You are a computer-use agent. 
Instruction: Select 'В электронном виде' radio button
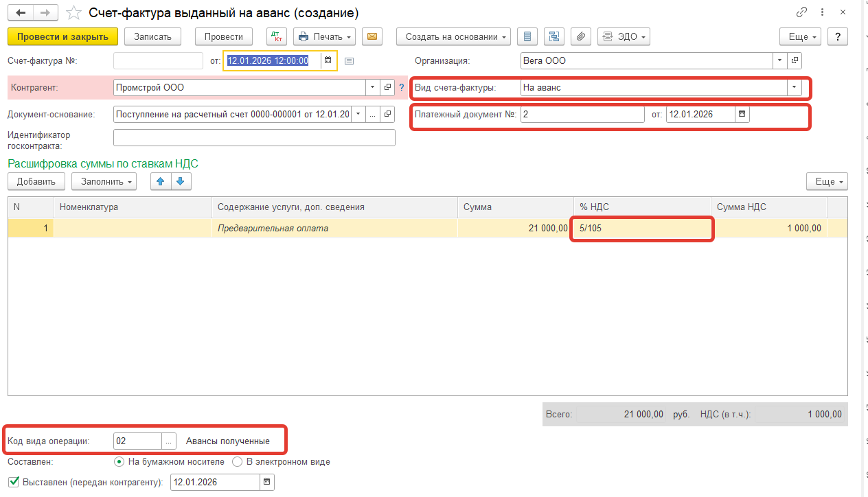pos(238,462)
